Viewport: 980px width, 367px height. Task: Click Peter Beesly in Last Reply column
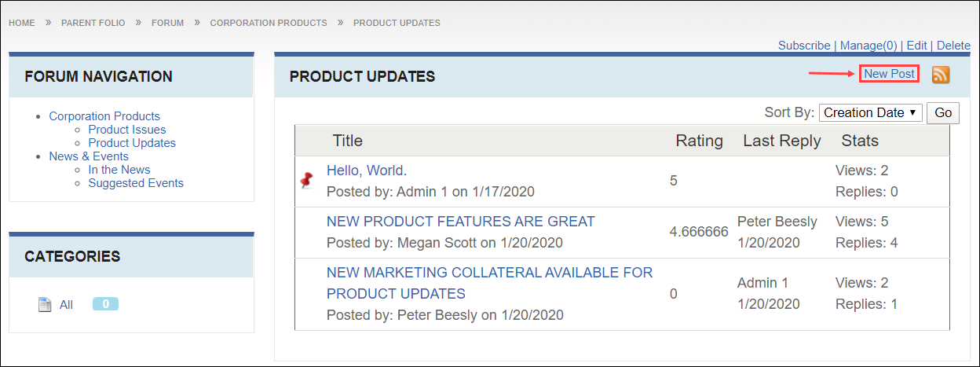coord(777,222)
